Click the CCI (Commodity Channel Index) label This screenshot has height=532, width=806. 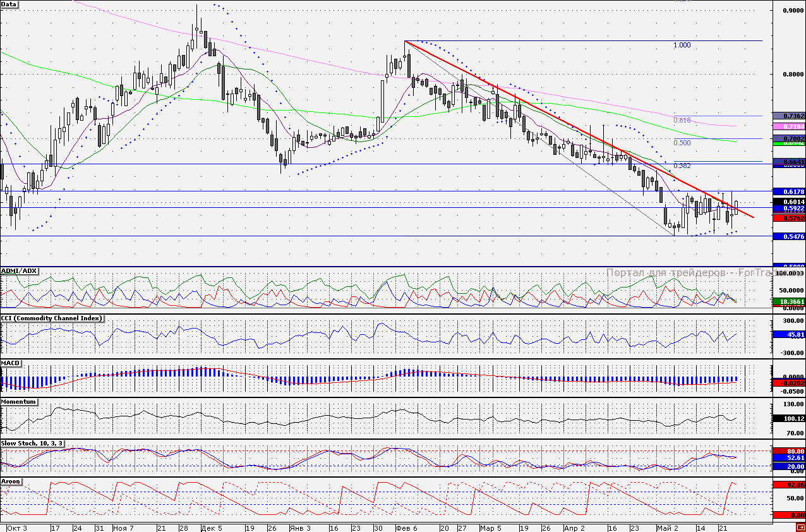[52, 318]
